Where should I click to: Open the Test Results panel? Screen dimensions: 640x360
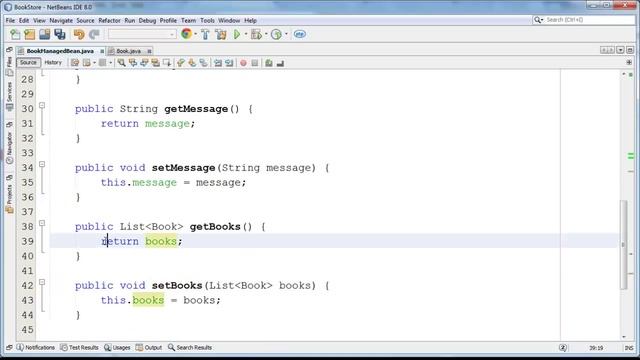click(x=80, y=348)
